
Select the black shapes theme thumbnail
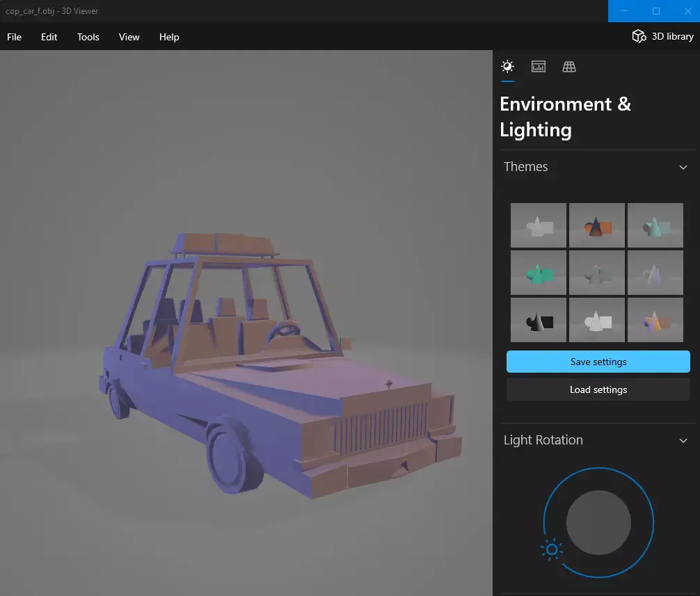click(539, 320)
